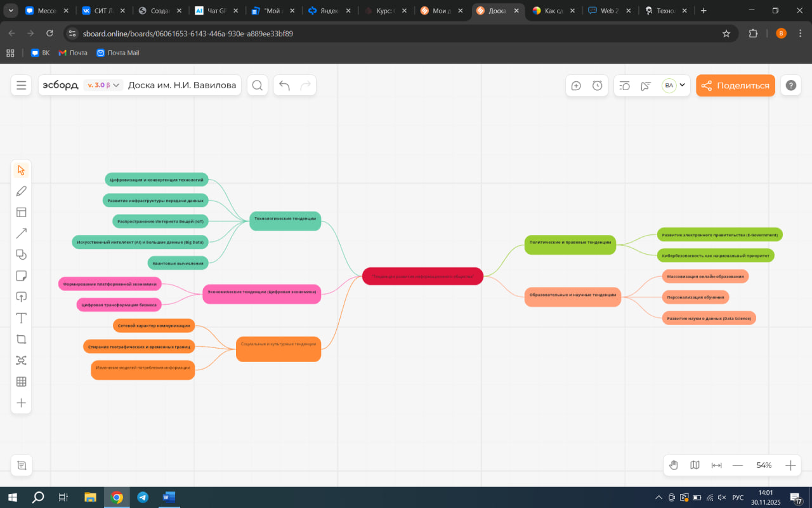Viewport: 812px width, 508px height.
Task: Expand the version 3.0 β dropdown
Action: [103, 86]
